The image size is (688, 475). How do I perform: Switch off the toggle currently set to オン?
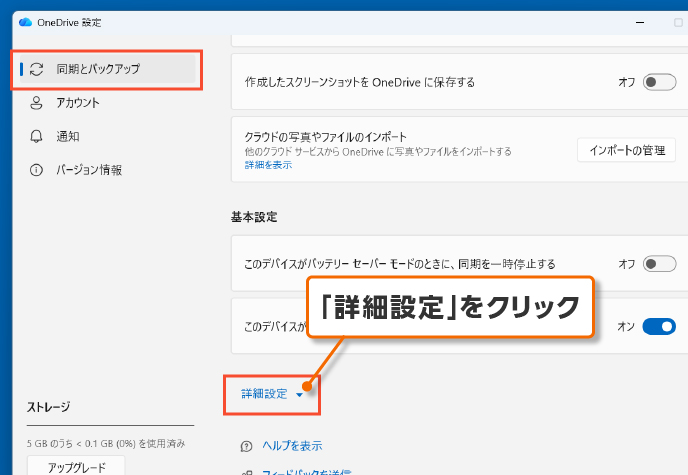(659, 326)
